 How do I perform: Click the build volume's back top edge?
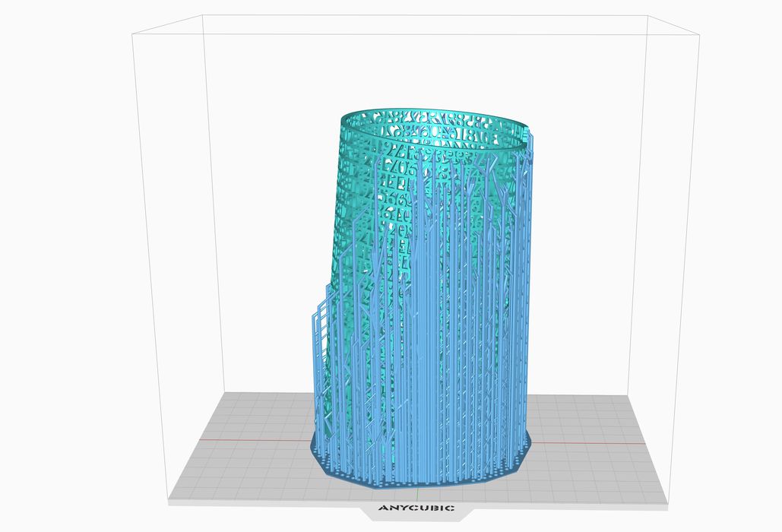pos(426,17)
